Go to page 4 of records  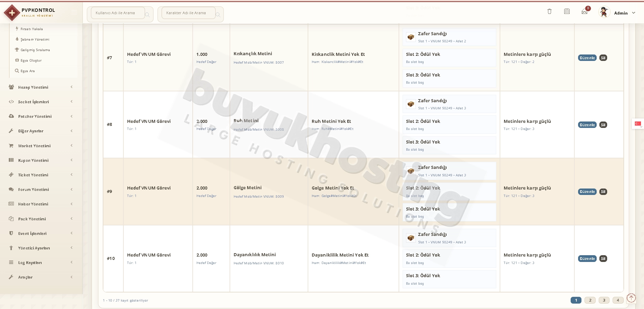(x=618, y=300)
